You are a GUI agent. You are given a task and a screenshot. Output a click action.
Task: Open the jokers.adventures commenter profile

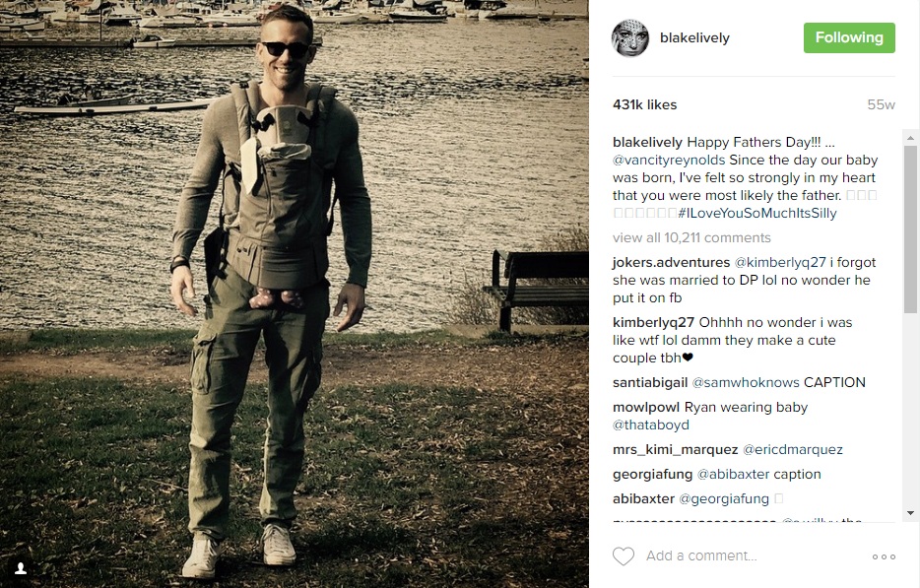[671, 262]
